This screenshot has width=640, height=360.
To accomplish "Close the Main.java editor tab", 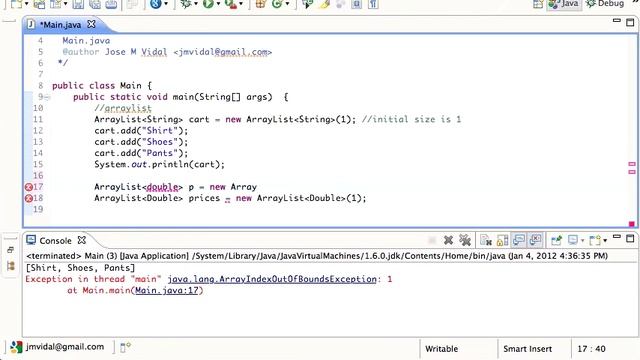I will tap(91, 24).
